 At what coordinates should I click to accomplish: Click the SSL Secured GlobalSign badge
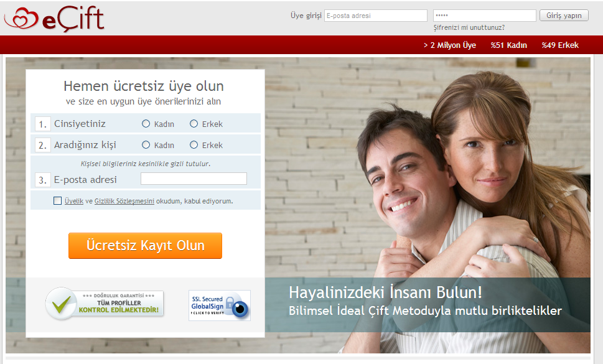coord(220,305)
